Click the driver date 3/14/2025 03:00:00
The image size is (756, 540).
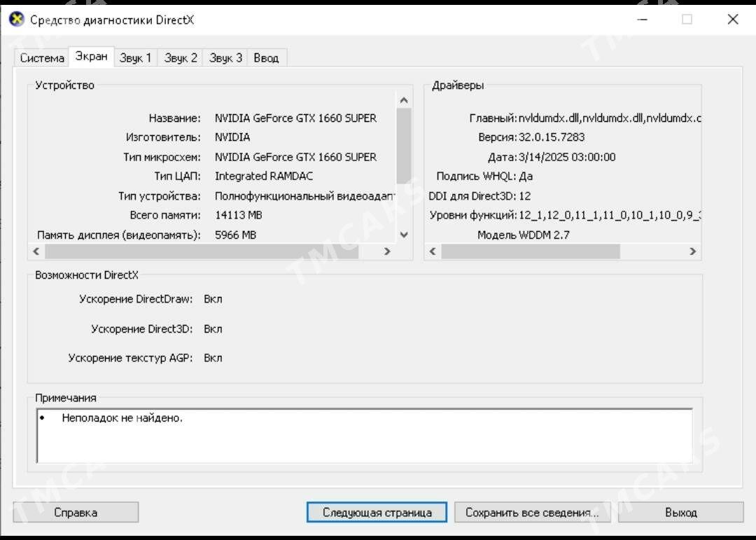(567, 158)
